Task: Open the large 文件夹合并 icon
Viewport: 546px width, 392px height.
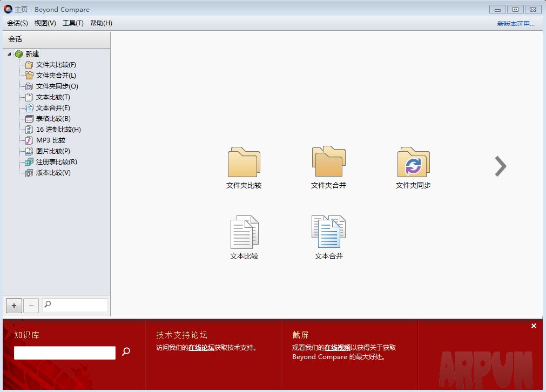Action: point(329,161)
